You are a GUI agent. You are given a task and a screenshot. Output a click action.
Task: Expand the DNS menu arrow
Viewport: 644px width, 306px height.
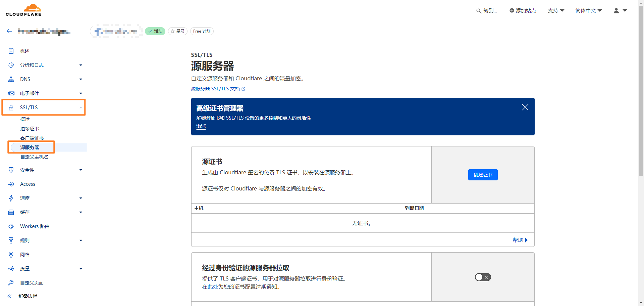pos(81,79)
